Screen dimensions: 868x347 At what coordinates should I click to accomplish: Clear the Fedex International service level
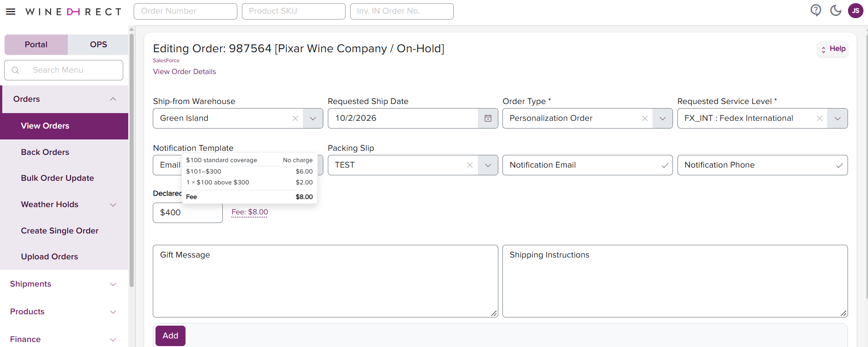click(x=819, y=119)
